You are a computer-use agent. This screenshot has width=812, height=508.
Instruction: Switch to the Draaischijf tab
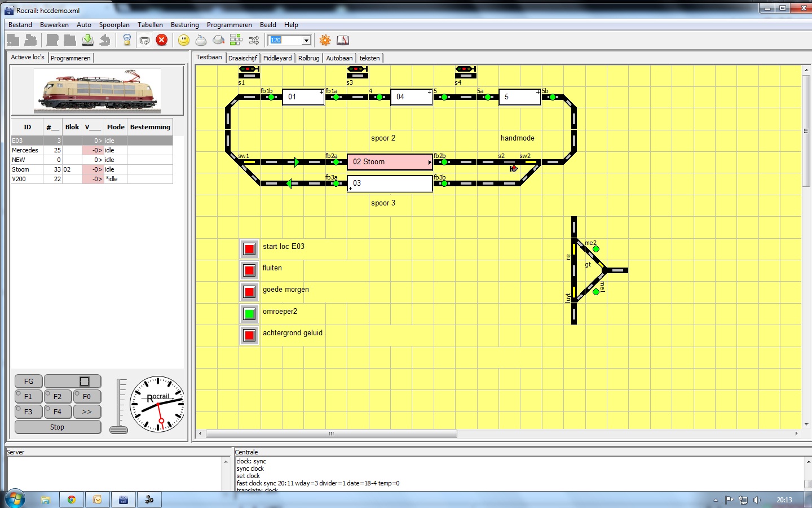point(242,58)
